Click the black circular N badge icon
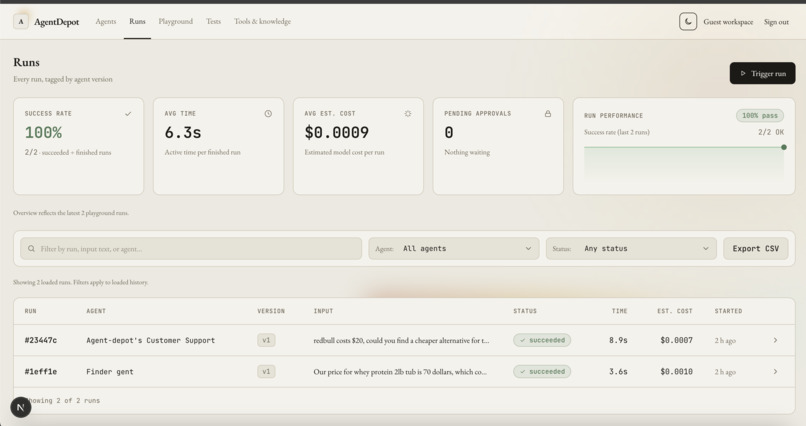 coord(21,408)
